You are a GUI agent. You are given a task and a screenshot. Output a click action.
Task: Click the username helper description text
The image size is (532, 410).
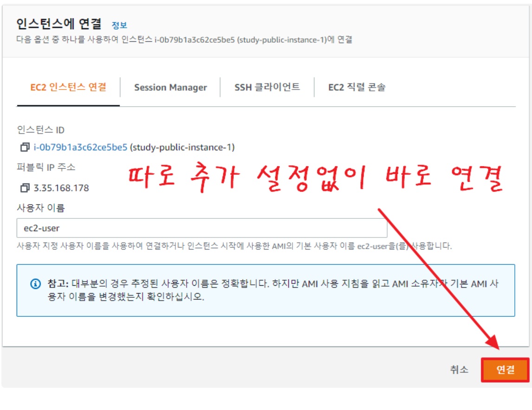coord(234,246)
